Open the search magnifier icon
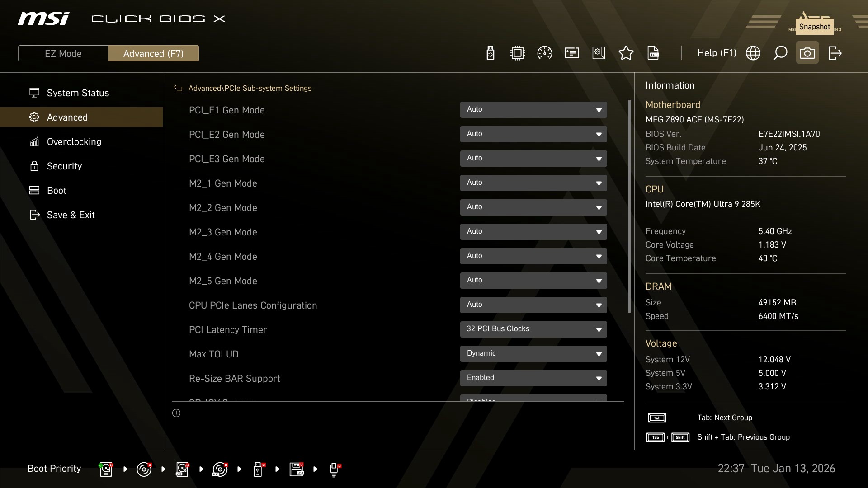This screenshot has width=868, height=488. (x=780, y=53)
